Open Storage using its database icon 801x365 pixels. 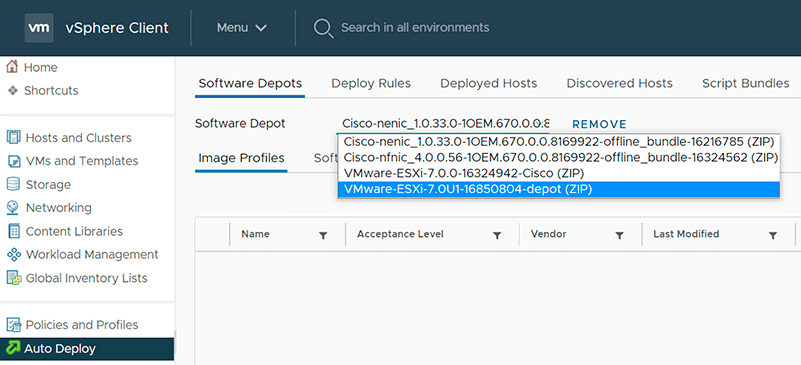(13, 184)
